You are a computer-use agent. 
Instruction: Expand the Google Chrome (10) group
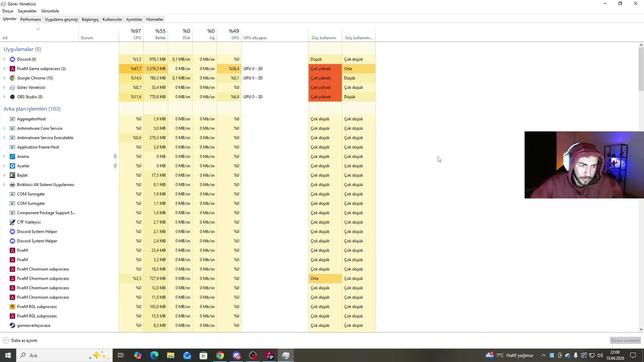point(5,78)
